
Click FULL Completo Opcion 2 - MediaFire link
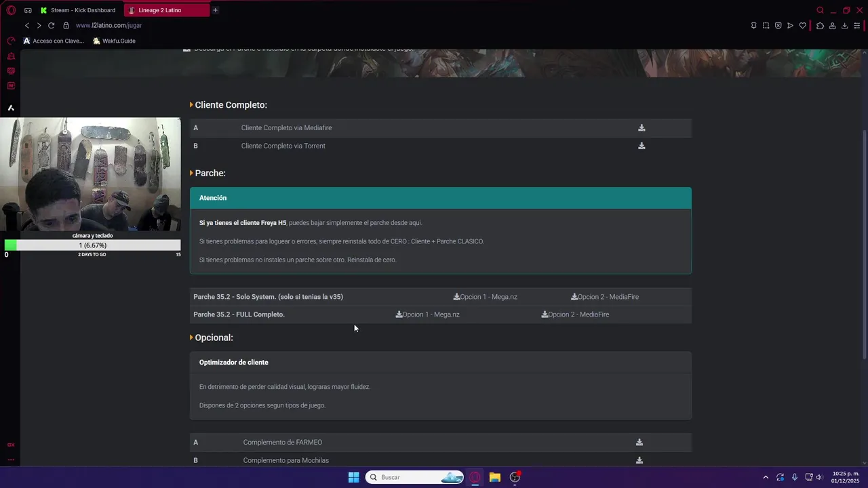click(x=575, y=314)
